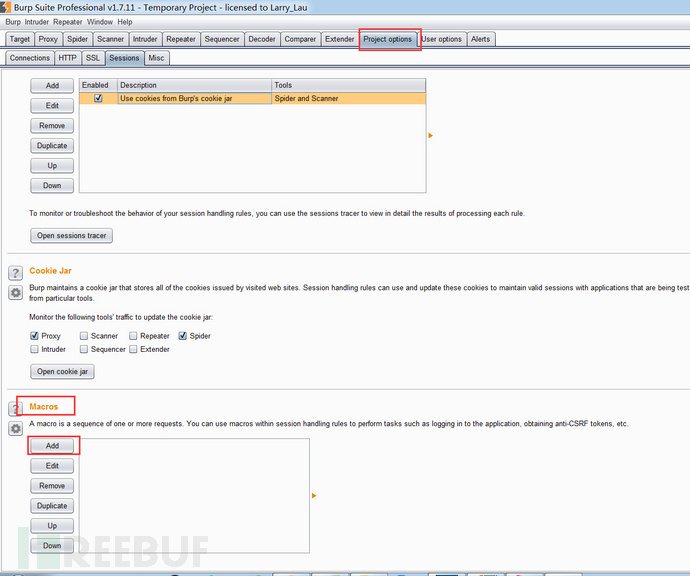This screenshot has width=690, height=576.
Task: Switch to the Decoder tab
Action: 262,39
